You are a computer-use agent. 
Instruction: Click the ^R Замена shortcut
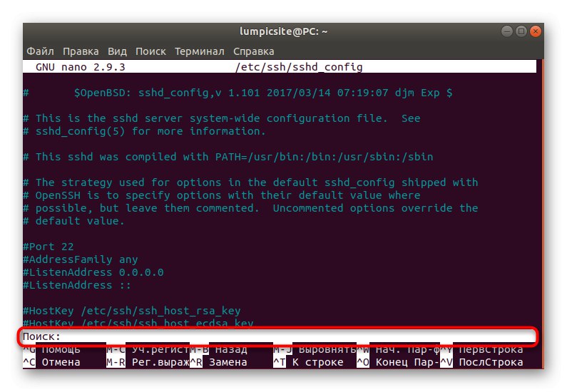tap(219, 362)
